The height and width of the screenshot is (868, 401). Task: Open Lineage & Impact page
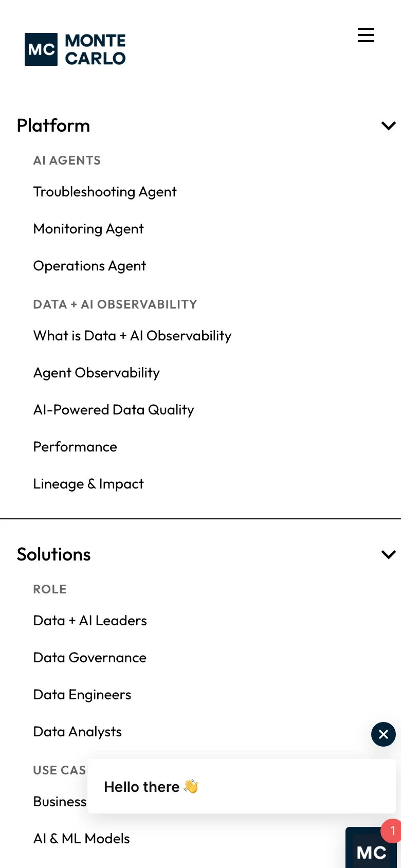(x=88, y=484)
